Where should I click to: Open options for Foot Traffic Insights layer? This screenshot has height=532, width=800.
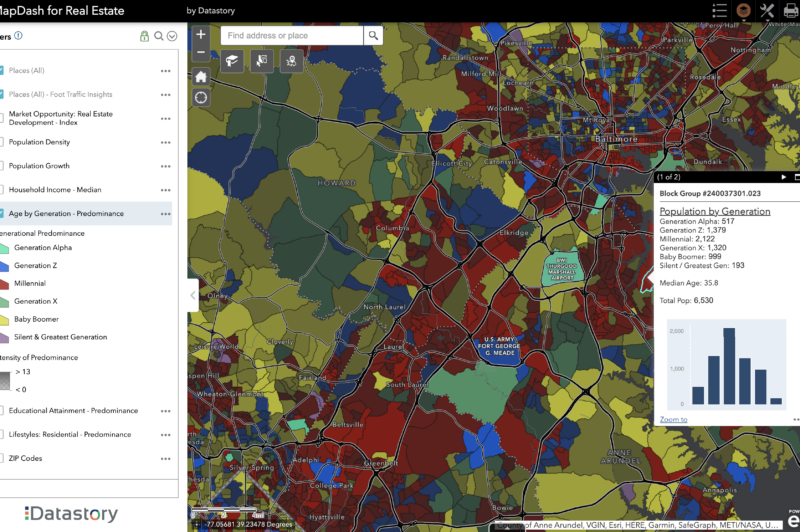click(x=165, y=95)
